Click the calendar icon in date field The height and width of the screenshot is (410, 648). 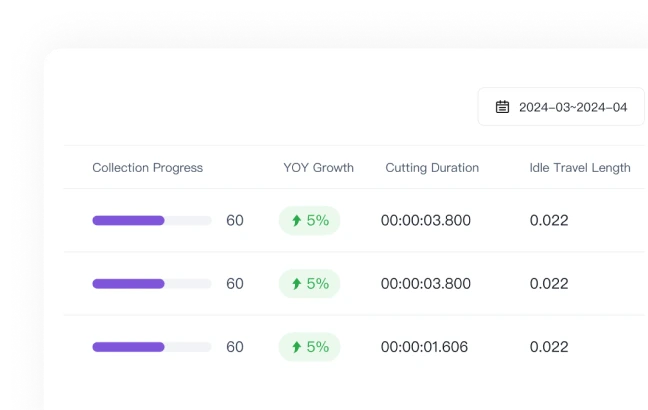coord(503,107)
